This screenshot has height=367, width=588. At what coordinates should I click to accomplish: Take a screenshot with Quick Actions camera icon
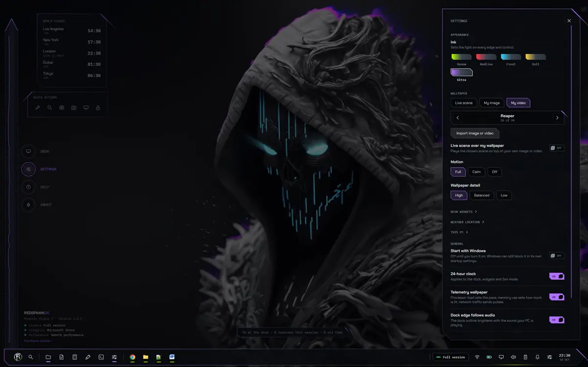point(73,108)
